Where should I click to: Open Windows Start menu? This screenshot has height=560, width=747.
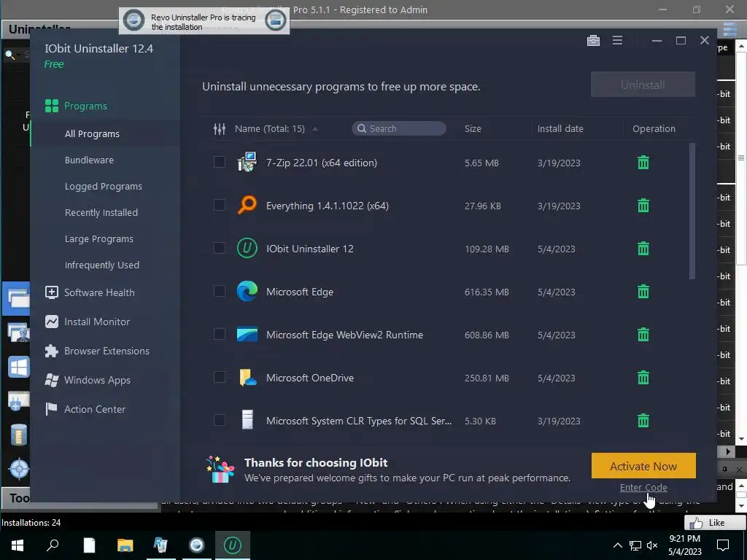18,545
